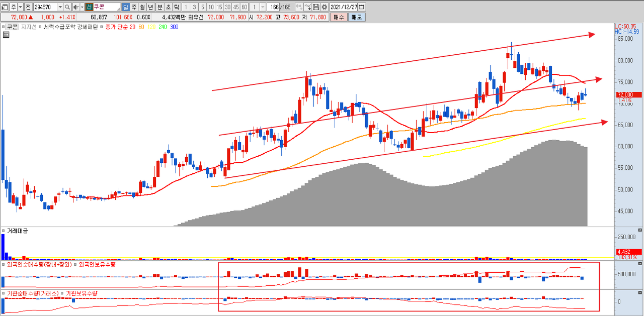Select the 일 daily chart period

coord(126,7)
